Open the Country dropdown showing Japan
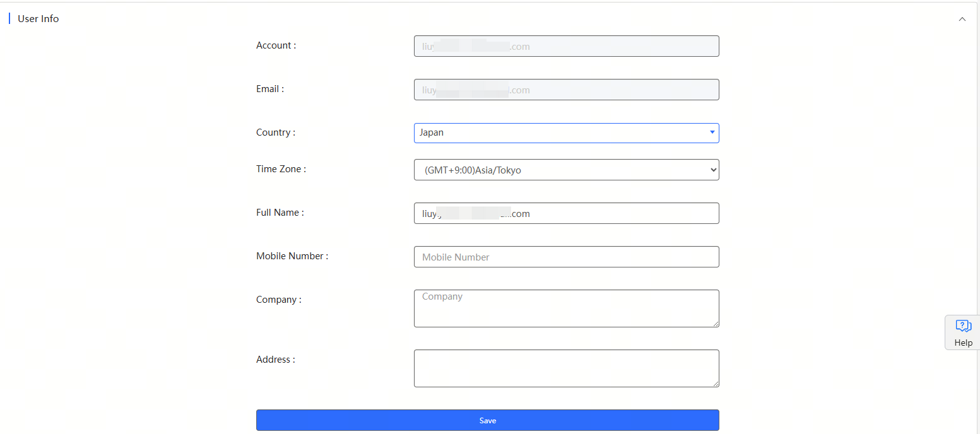Viewport: 980px width, 434px height. (x=566, y=133)
